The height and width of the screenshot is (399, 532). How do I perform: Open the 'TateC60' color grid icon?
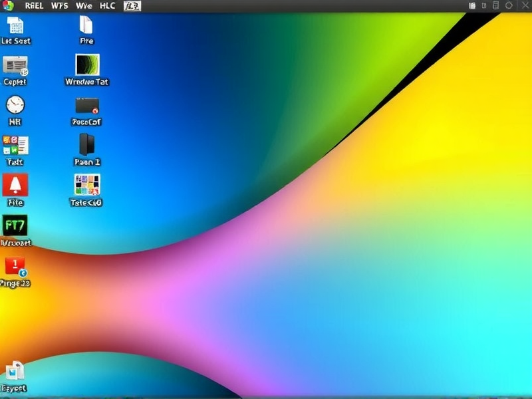tap(87, 185)
